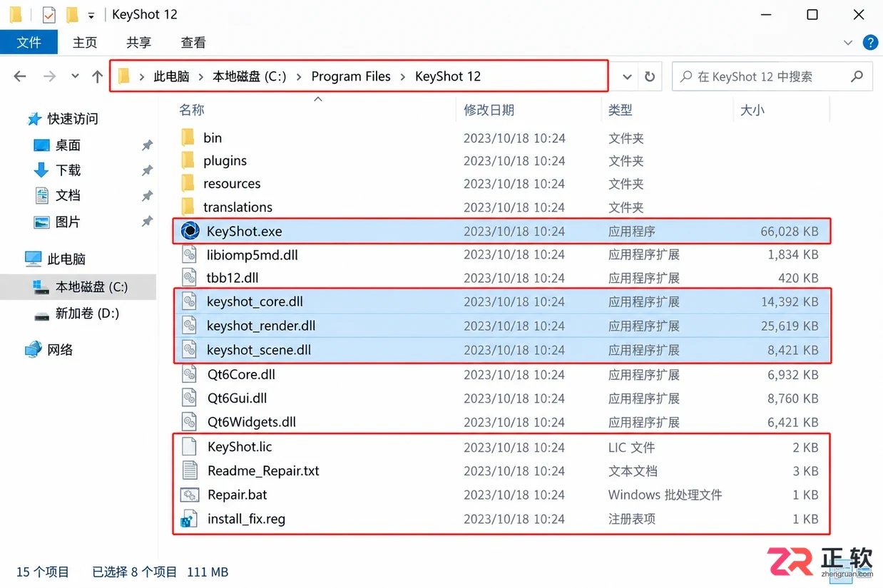Viewport: 883px width, 588px height.
Task: Switch to the 共享 ribbon tab
Action: pos(138,43)
